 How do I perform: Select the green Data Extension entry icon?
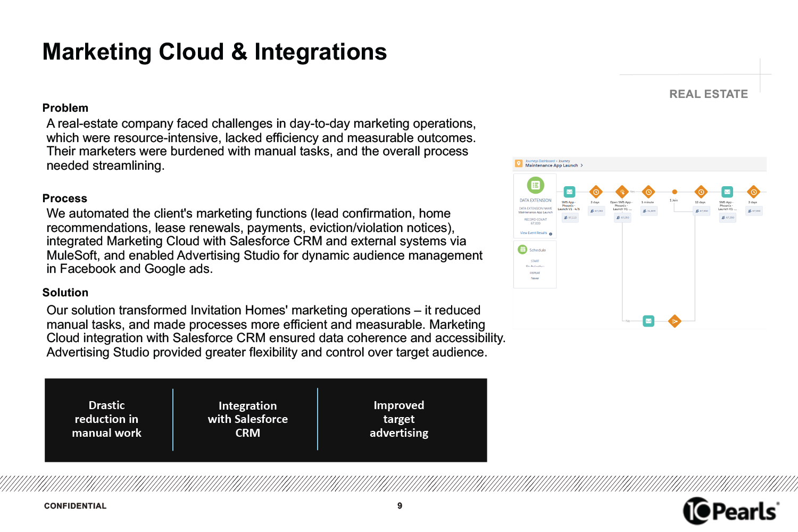pos(535,185)
